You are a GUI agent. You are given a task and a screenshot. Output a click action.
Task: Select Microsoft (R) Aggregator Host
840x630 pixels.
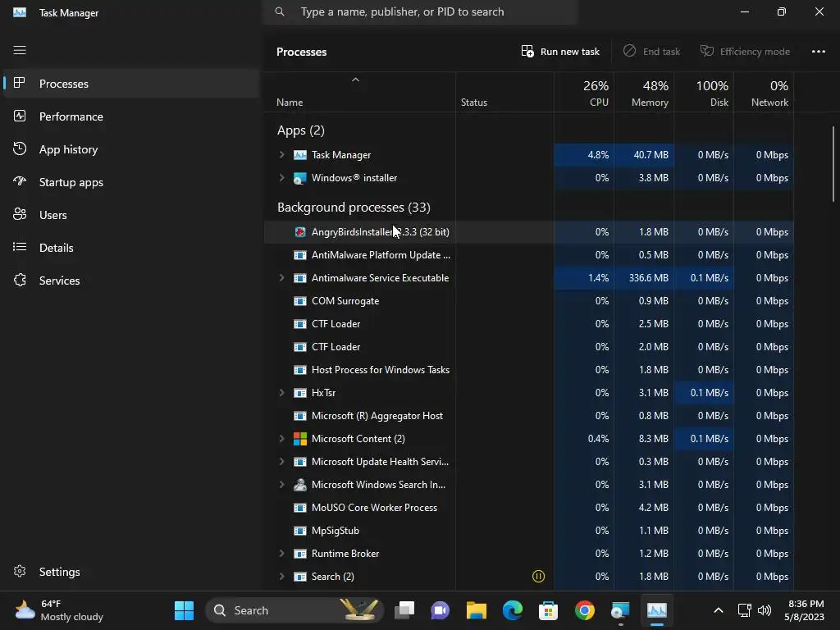click(529, 416)
